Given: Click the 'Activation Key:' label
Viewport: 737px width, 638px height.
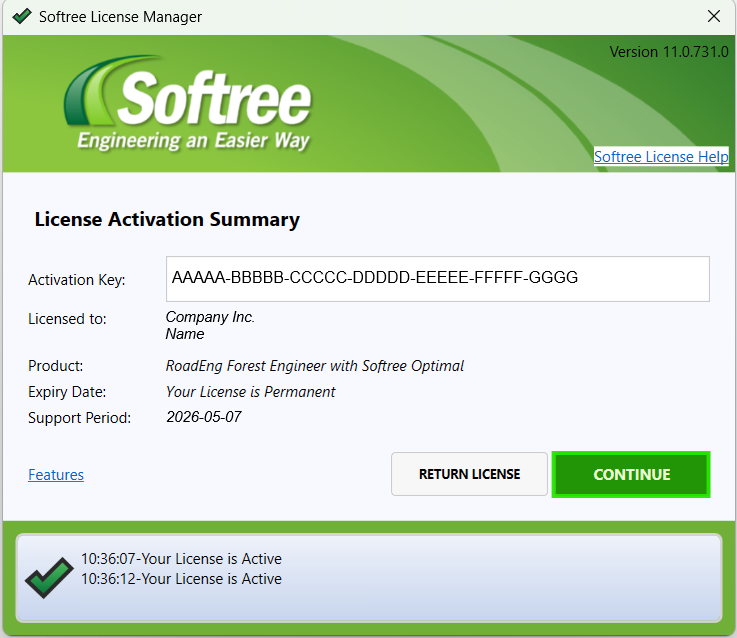Looking at the screenshot, I should [x=77, y=280].
